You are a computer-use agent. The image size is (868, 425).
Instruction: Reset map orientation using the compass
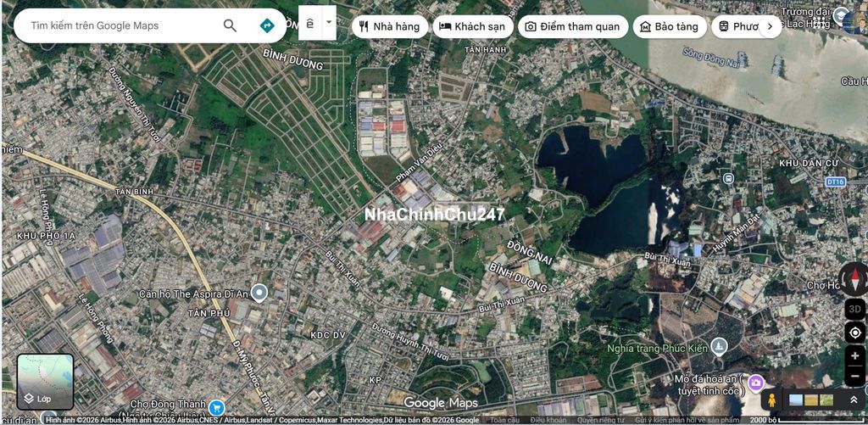pos(854,279)
